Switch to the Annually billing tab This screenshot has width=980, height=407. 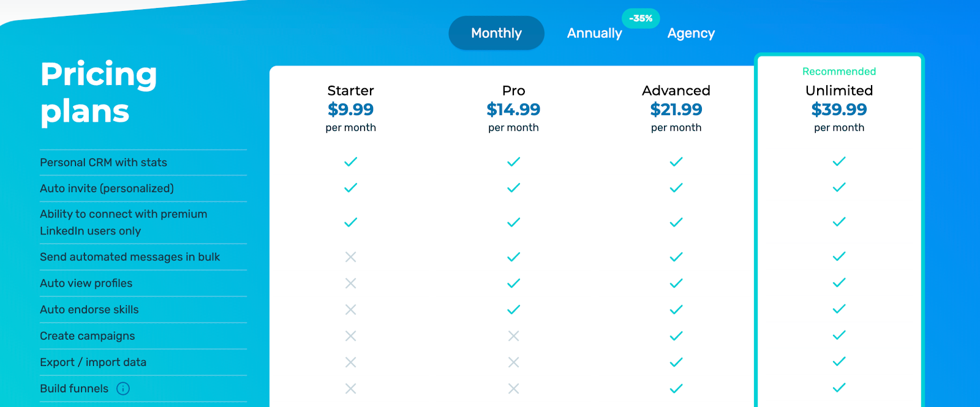pyautogui.click(x=594, y=33)
